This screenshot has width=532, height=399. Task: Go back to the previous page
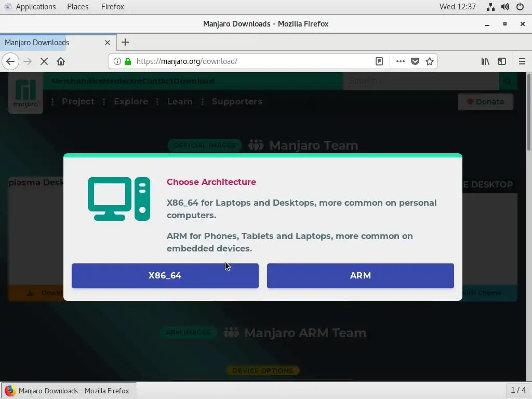pos(10,61)
